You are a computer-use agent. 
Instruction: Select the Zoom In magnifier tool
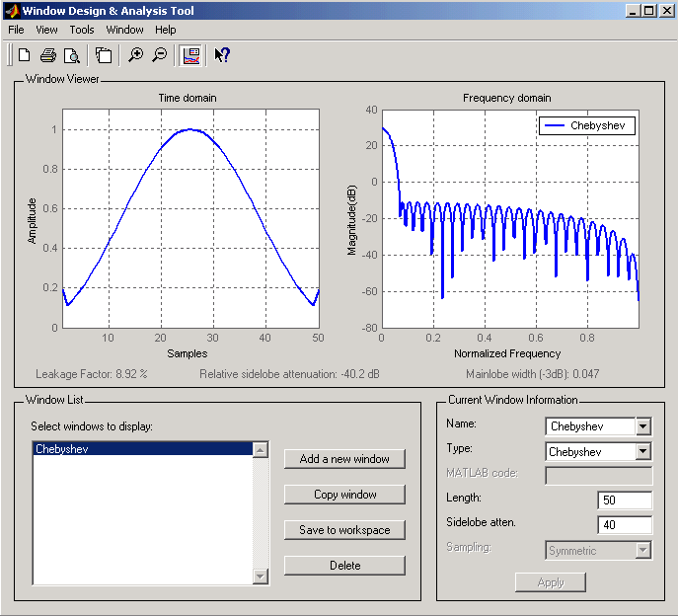[136, 55]
